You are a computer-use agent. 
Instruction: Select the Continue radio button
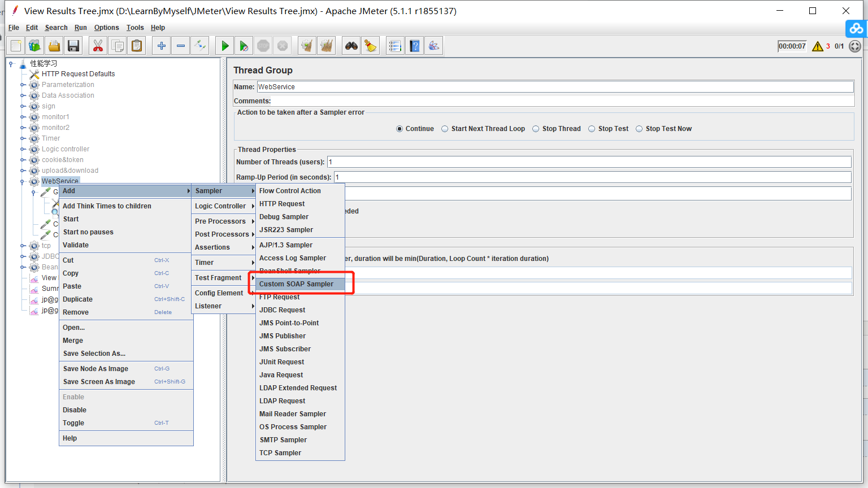[400, 129]
